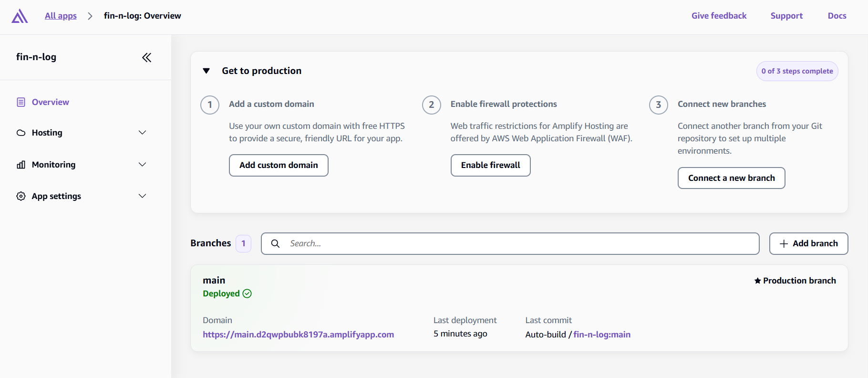The width and height of the screenshot is (868, 378).
Task: Click step 3 circle number
Action: click(659, 105)
